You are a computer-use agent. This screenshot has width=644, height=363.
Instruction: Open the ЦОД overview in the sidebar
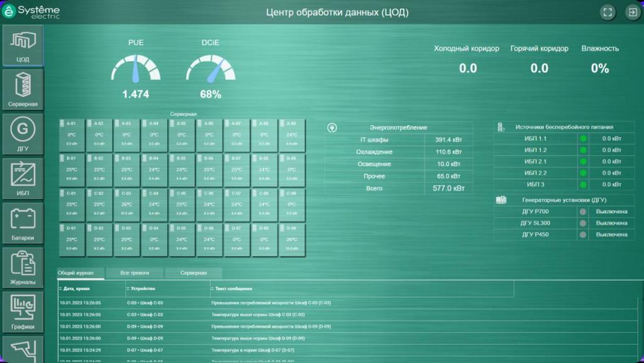23,45
